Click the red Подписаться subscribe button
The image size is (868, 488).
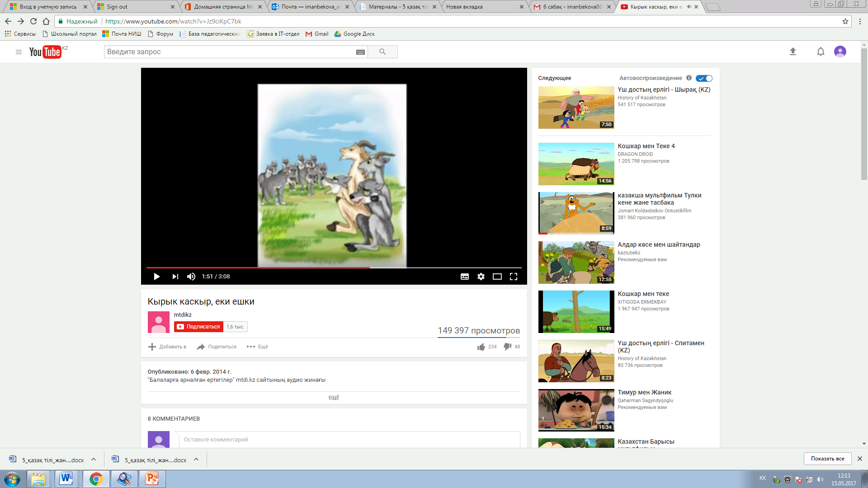198,327
